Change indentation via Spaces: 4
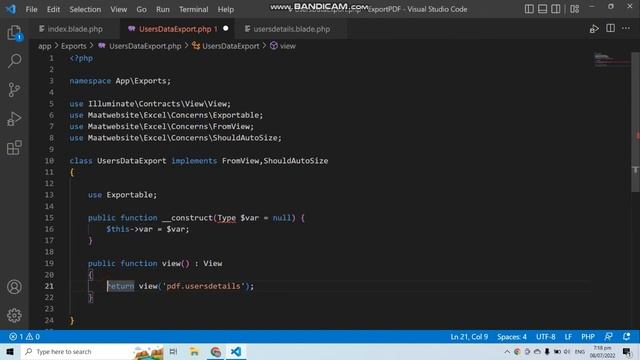The width and height of the screenshot is (640, 360). pyautogui.click(x=511, y=337)
